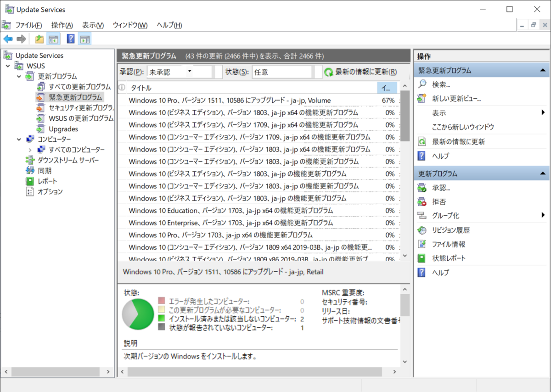Viewport: 551px width, 392px height.
Task: Select Windows 10 Pro 1511 Volume upgrade row
Action: point(259,101)
